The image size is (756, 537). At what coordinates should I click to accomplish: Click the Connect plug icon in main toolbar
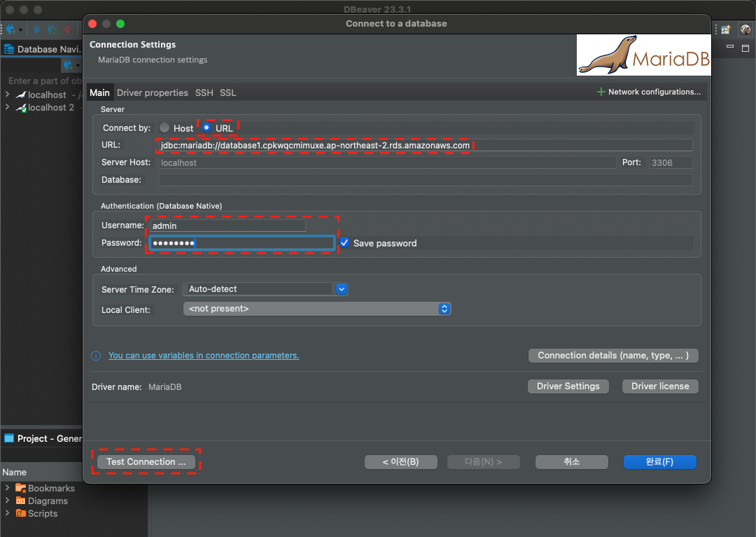pyautogui.click(x=36, y=29)
